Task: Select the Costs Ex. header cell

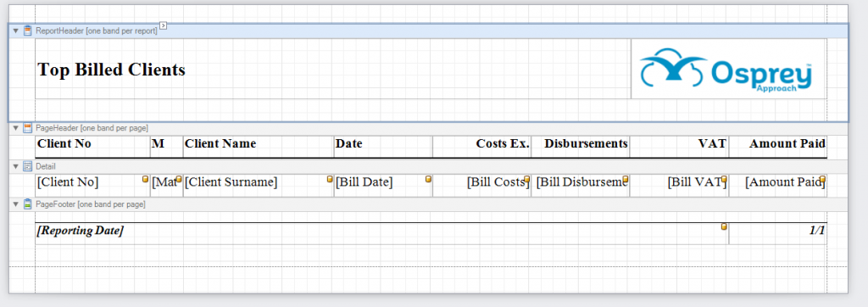Action: point(481,147)
